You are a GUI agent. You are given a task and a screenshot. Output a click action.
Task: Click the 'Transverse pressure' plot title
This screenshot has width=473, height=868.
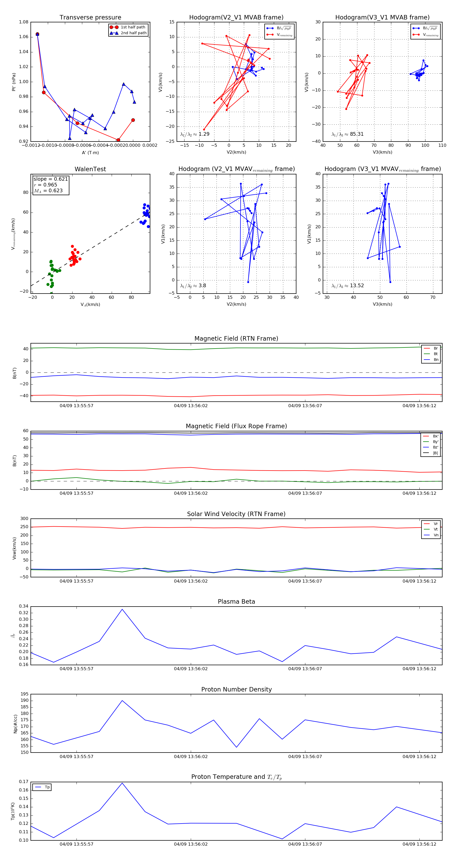90,18
